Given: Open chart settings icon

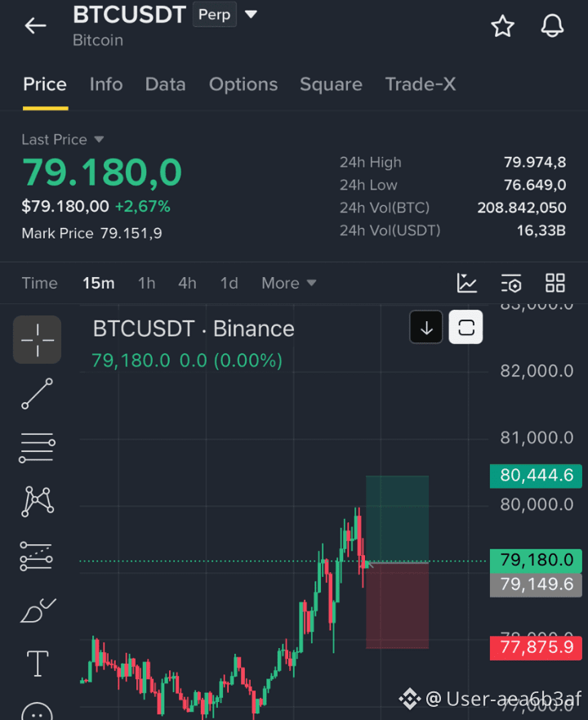Looking at the screenshot, I should click(511, 283).
